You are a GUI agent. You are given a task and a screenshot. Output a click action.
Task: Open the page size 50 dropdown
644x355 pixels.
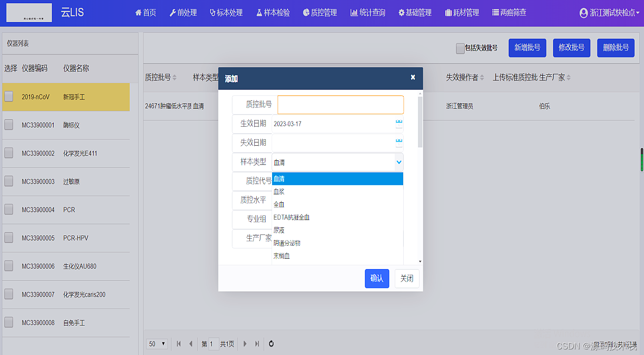point(157,344)
